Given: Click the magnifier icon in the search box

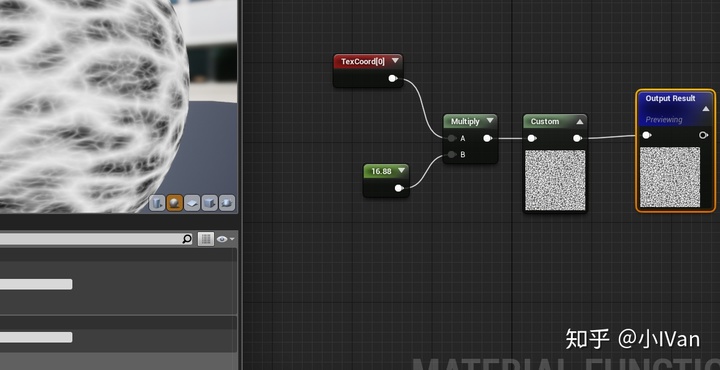Looking at the screenshot, I should pos(187,239).
